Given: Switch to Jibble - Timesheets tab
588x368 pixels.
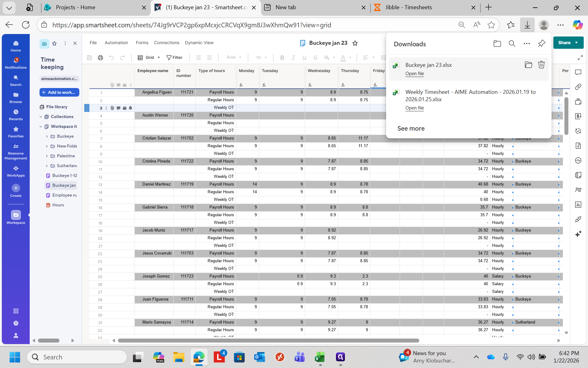Looking at the screenshot, I should tap(408, 7).
